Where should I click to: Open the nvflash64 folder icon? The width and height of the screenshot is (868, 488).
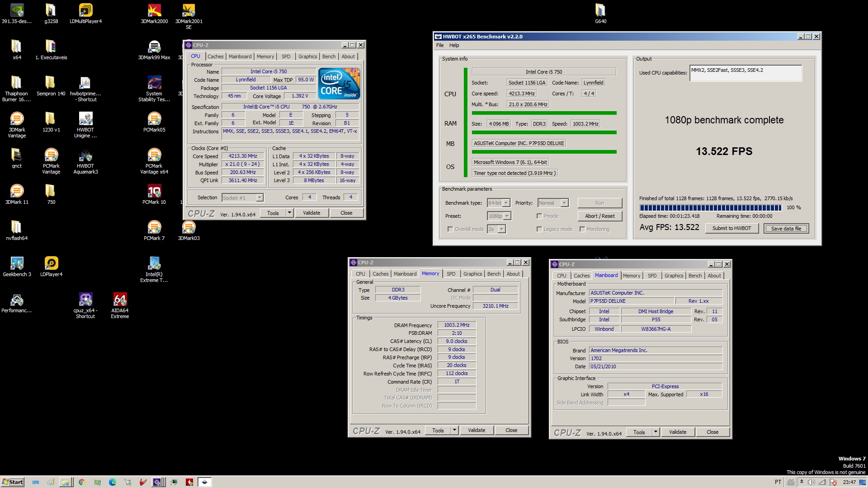click(x=17, y=230)
